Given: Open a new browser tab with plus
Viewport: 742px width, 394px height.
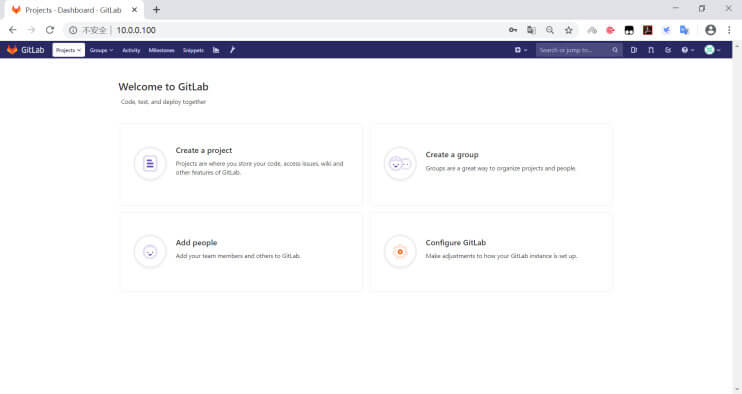Looking at the screenshot, I should click(156, 9).
